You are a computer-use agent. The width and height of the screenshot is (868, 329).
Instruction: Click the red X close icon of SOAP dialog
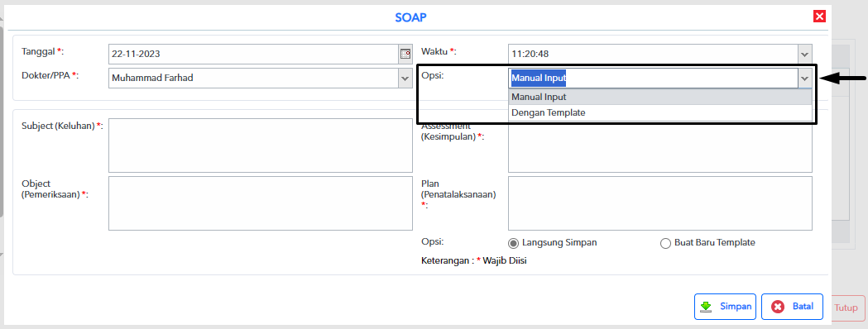819,17
